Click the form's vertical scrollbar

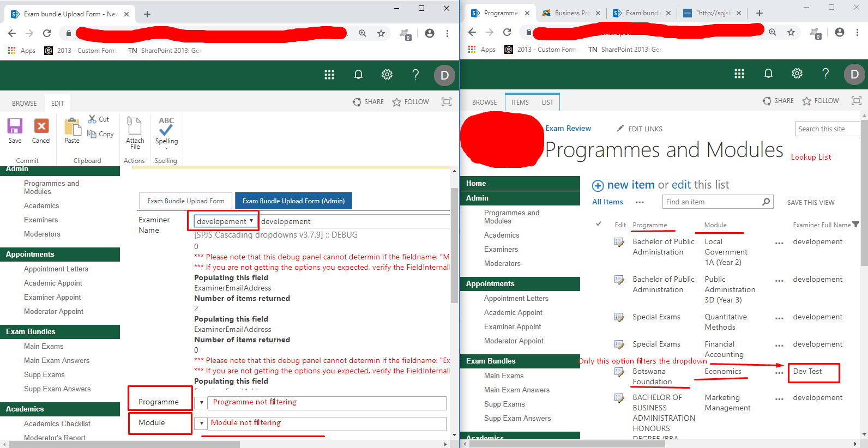tap(454, 245)
